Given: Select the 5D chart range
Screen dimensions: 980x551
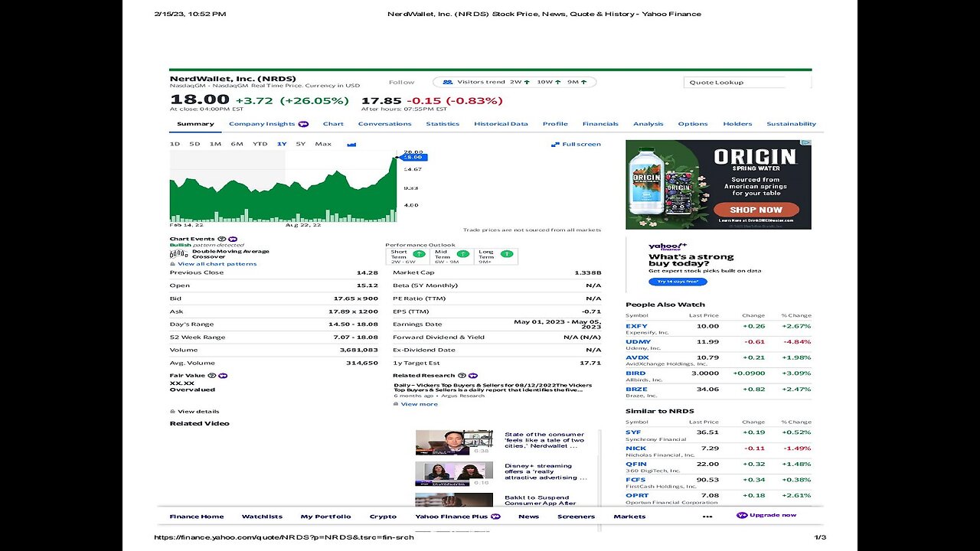Looking at the screenshot, I should point(194,144).
